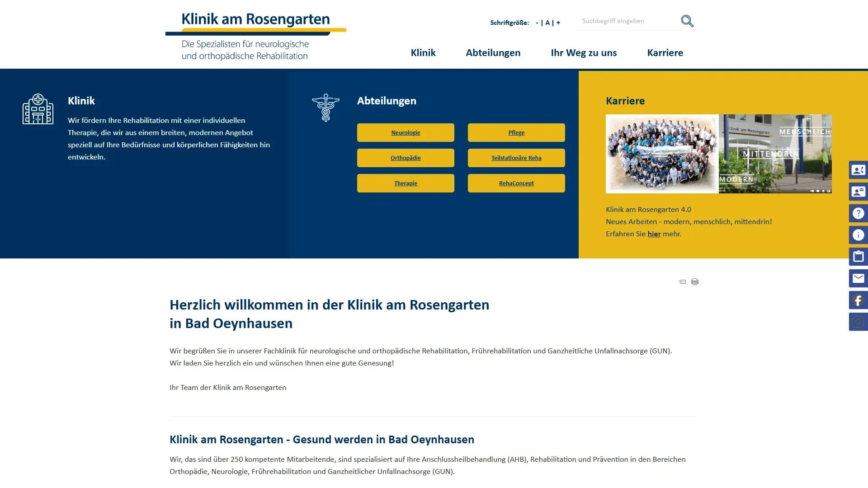Screen dimensions: 868x488
Task: Click the question mark help icon
Action: (858, 213)
